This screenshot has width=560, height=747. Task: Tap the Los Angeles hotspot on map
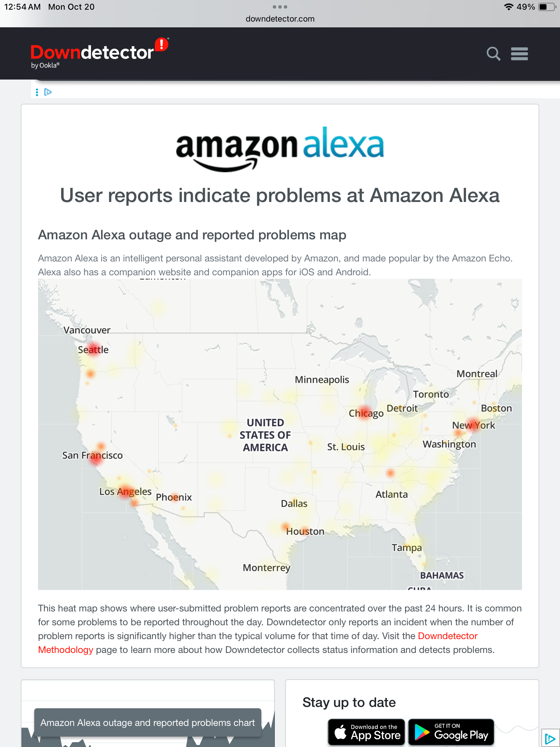pyautogui.click(x=125, y=491)
